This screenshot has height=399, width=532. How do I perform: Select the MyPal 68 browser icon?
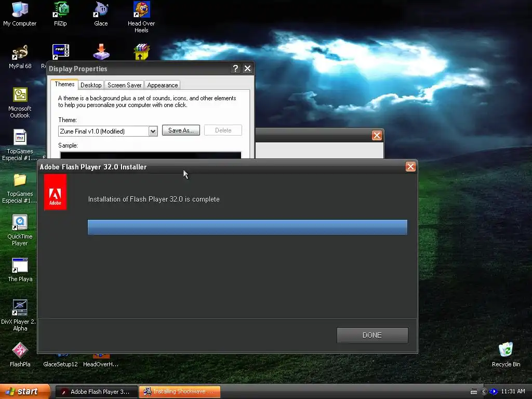point(20,57)
